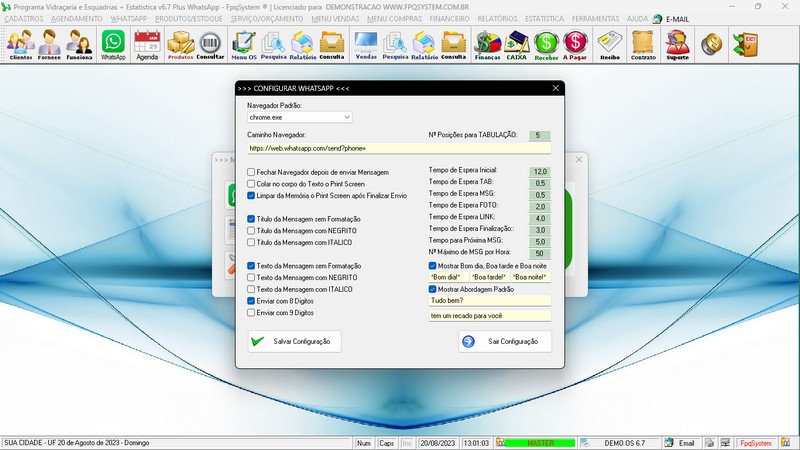Launch the WhatsApp toolbar icon
Image resolution: width=800 pixels, height=450 pixels.
pyautogui.click(x=113, y=45)
